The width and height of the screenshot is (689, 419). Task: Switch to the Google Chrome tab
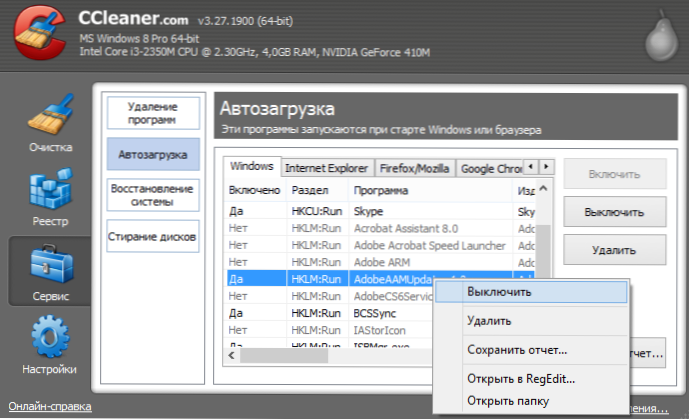coord(490,168)
